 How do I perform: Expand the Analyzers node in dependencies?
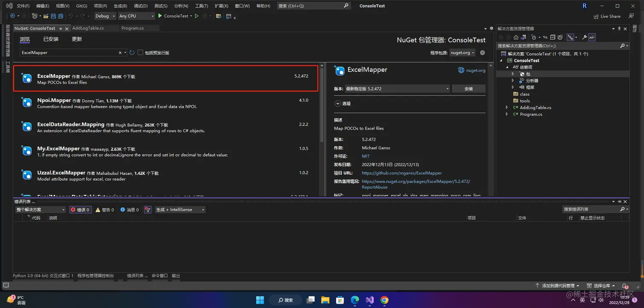coord(513,81)
